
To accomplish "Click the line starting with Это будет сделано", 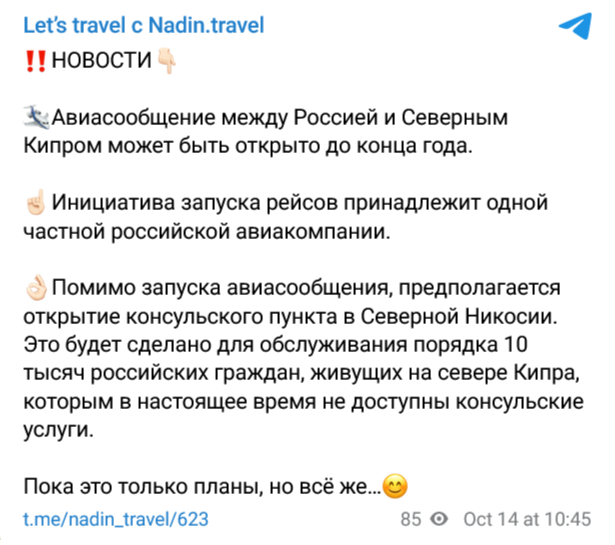I will (x=275, y=345).
